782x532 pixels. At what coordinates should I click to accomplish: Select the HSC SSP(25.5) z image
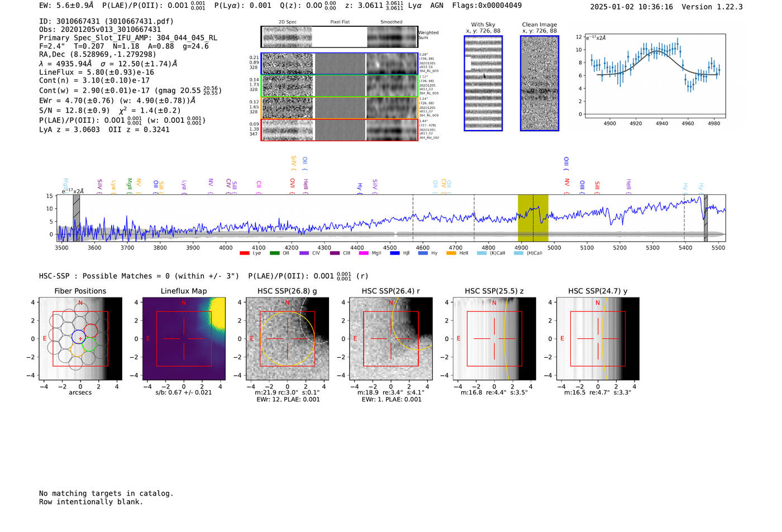click(x=494, y=339)
